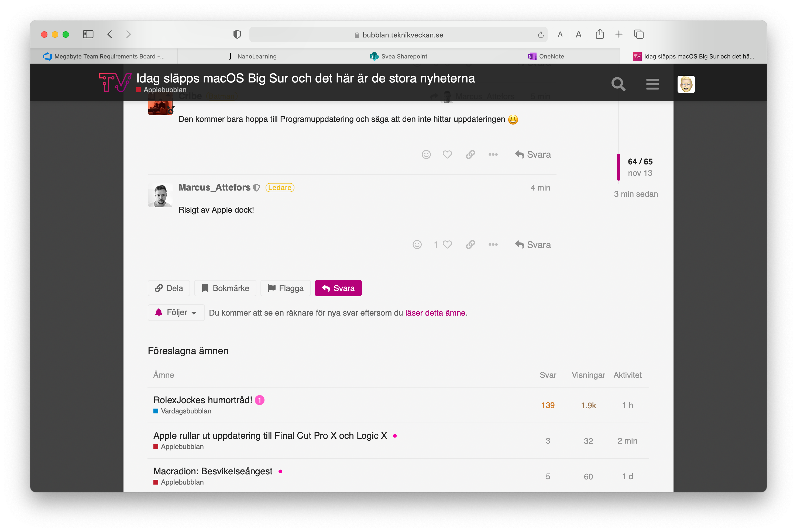Viewport: 797px width, 532px height.
Task: Switch to Megabyte Team Requirements Board tab
Action: (104, 56)
